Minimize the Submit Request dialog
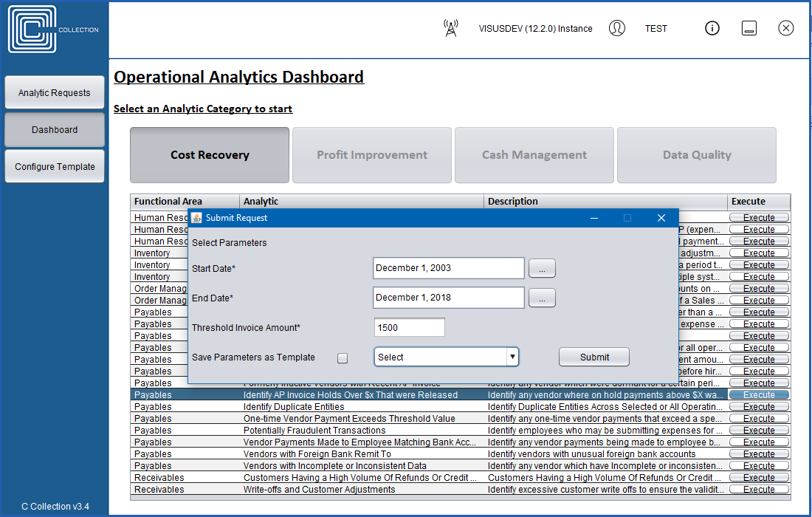Image resolution: width=812 pixels, height=517 pixels. coord(594,218)
